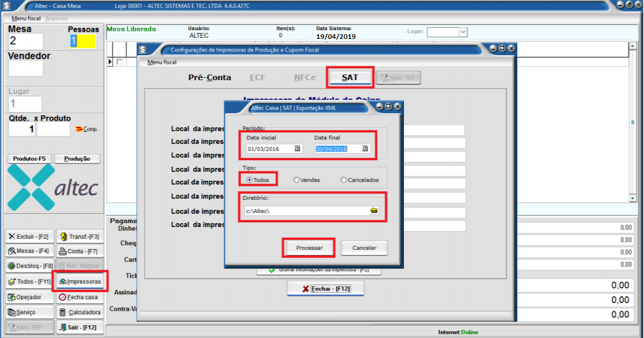644x338 pixels.
Task: Click the Produto code field
Action: [53, 129]
